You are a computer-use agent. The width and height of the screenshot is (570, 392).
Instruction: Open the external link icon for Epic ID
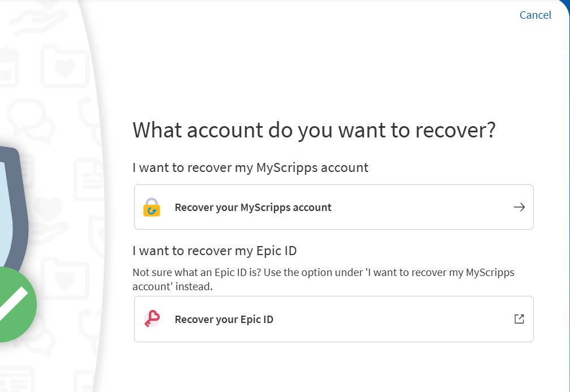coord(519,319)
